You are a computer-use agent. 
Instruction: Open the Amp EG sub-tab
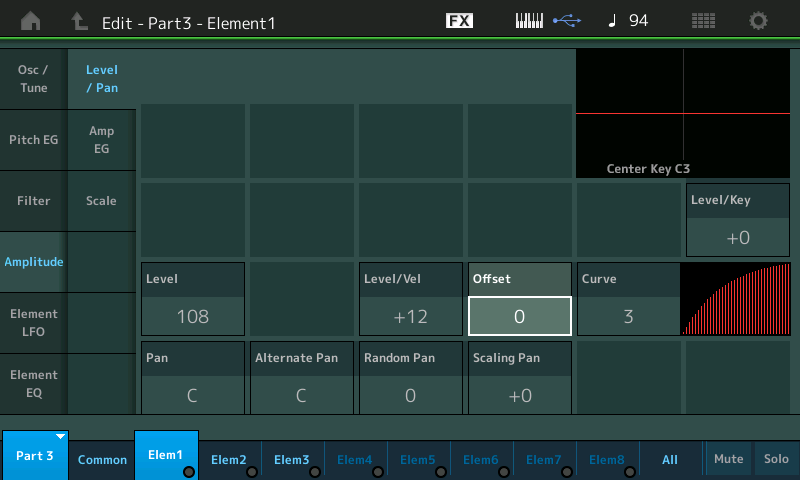click(x=101, y=140)
